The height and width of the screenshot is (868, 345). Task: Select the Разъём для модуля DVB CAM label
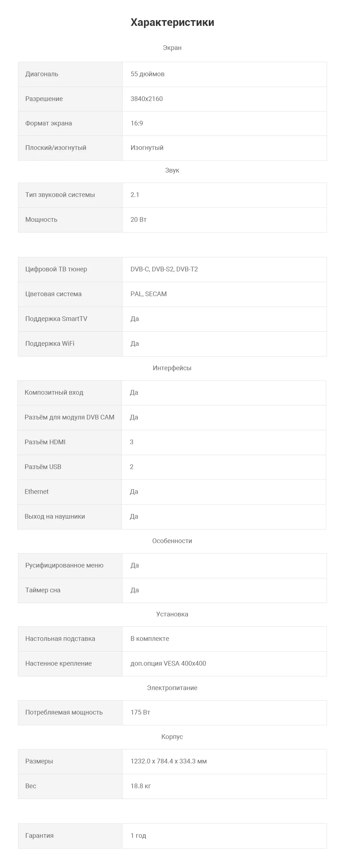click(69, 417)
